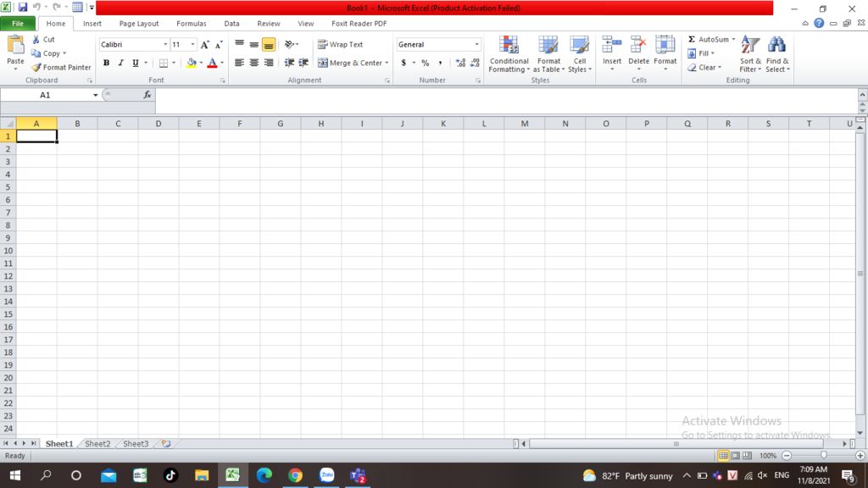This screenshot has height=488, width=868.
Task: Click the top align icon
Action: [x=239, y=44]
